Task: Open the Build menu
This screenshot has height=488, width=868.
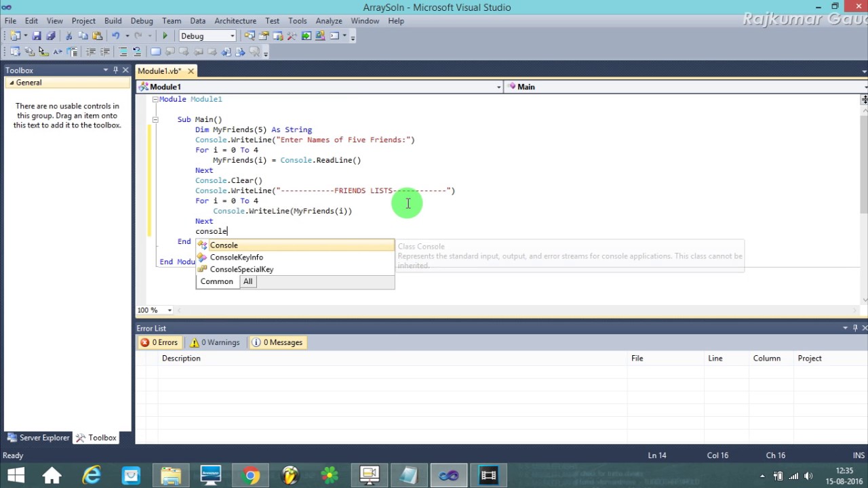Action: [113, 21]
